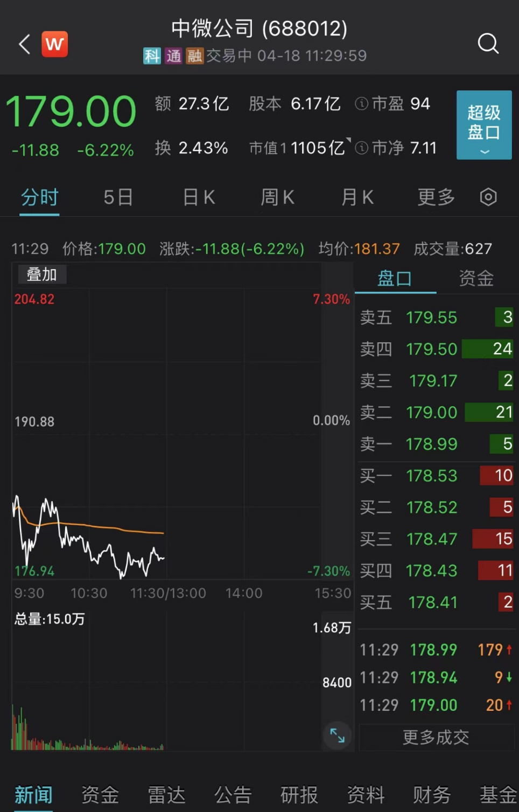Image resolution: width=519 pixels, height=812 pixels.
Task: Tap the 融 margin trading badge
Action: coord(194,56)
